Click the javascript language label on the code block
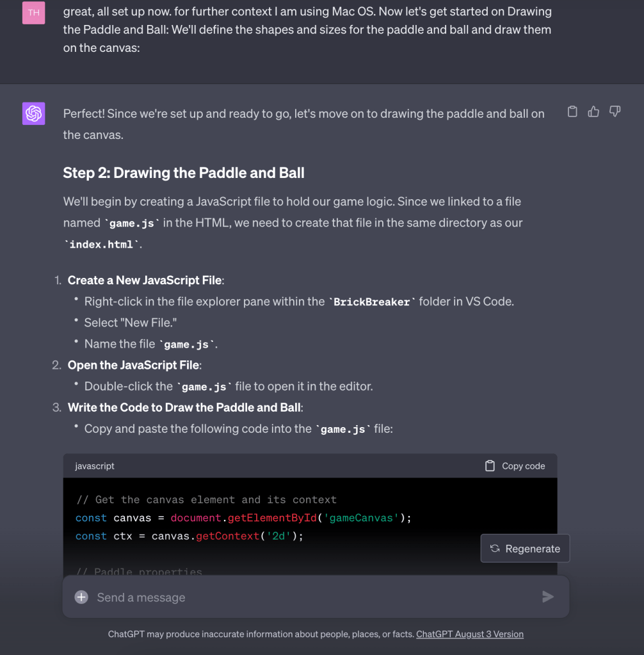 (x=95, y=466)
